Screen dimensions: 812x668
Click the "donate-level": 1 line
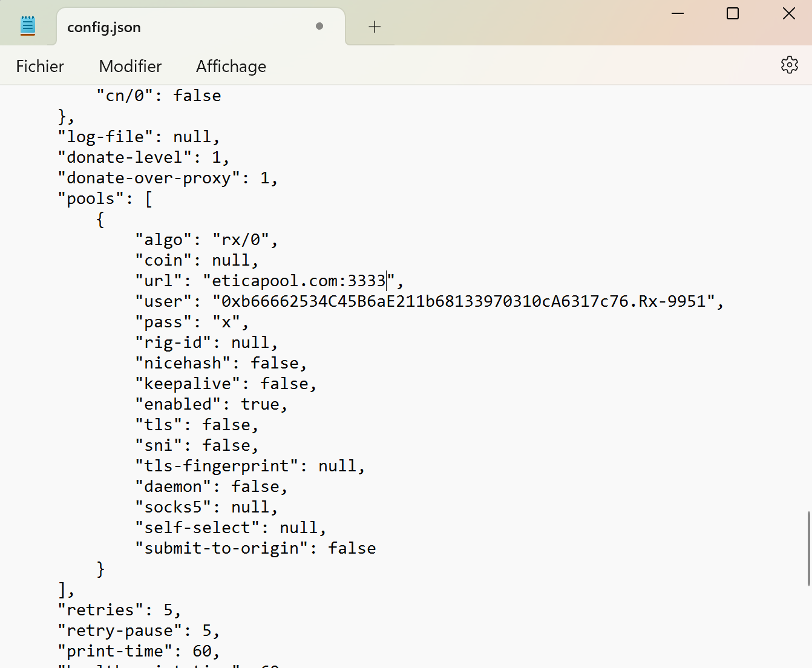tap(143, 158)
